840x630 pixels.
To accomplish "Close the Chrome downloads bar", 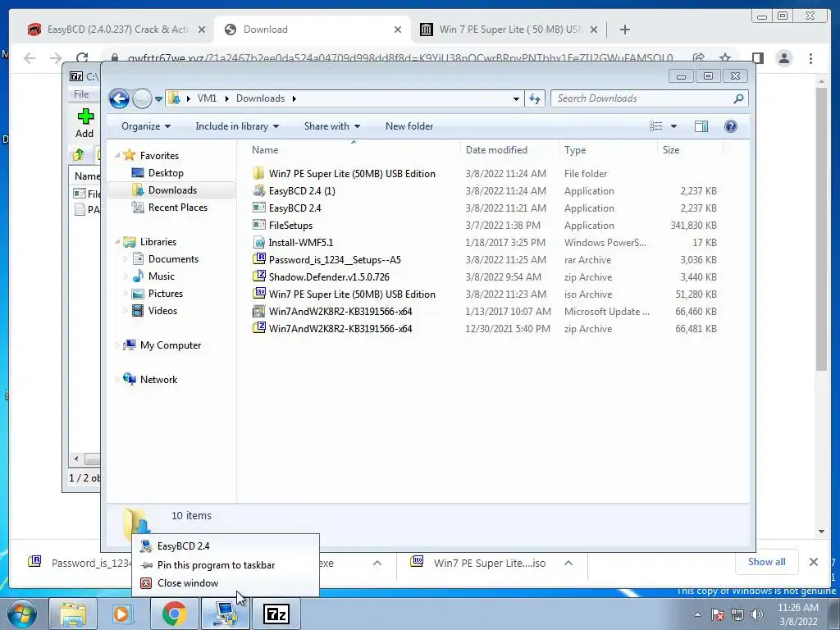I will (813, 562).
